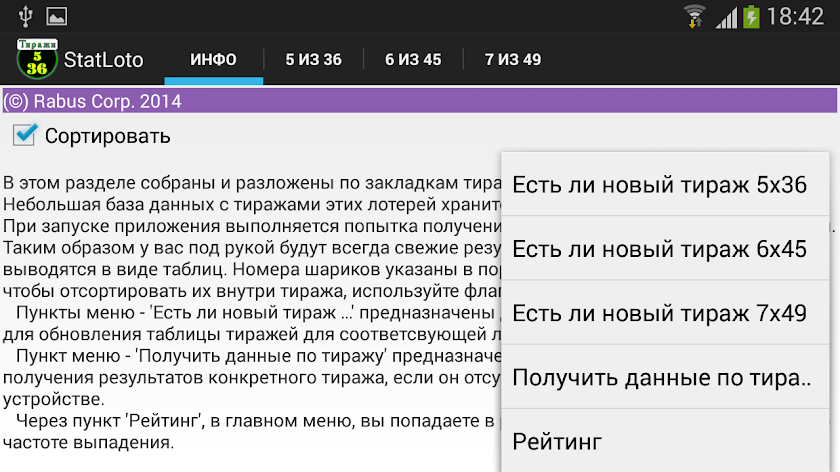Select menu item Есть ли новый тираж 6x45
The image size is (840, 472).
coord(665,249)
